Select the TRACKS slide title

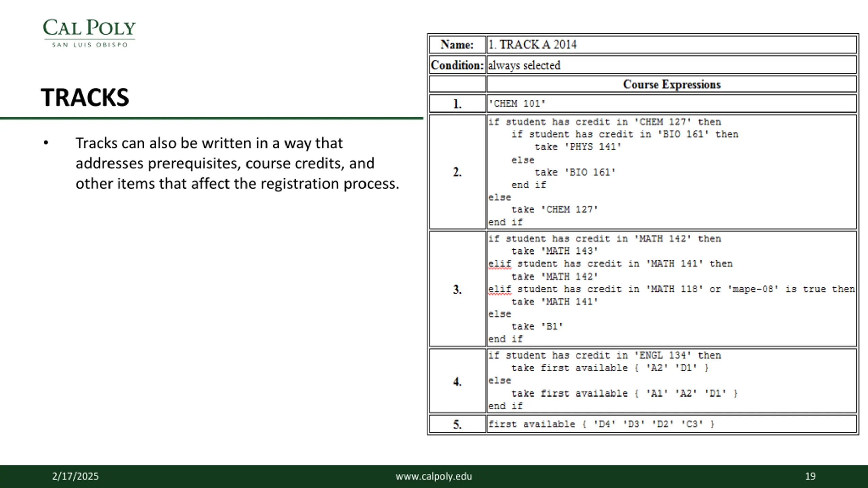point(85,98)
